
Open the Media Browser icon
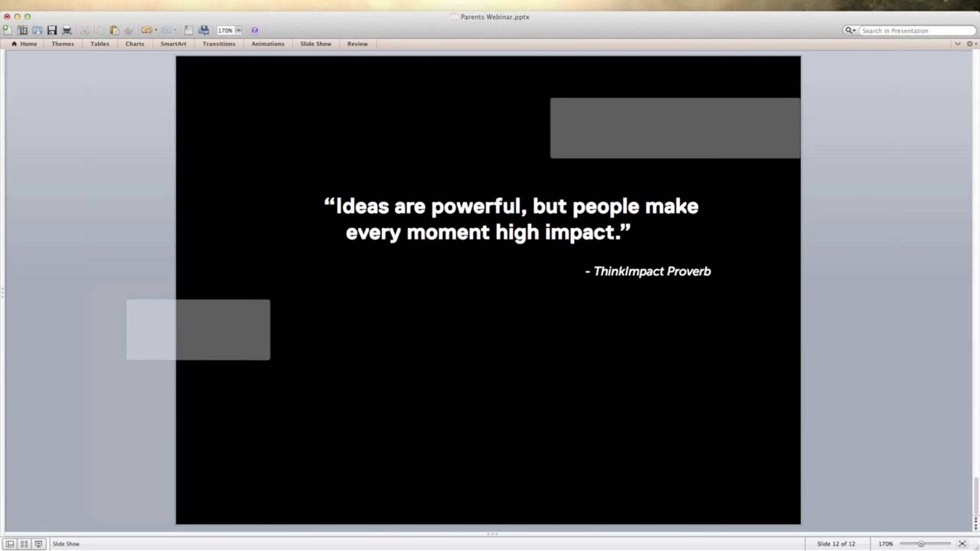click(203, 30)
